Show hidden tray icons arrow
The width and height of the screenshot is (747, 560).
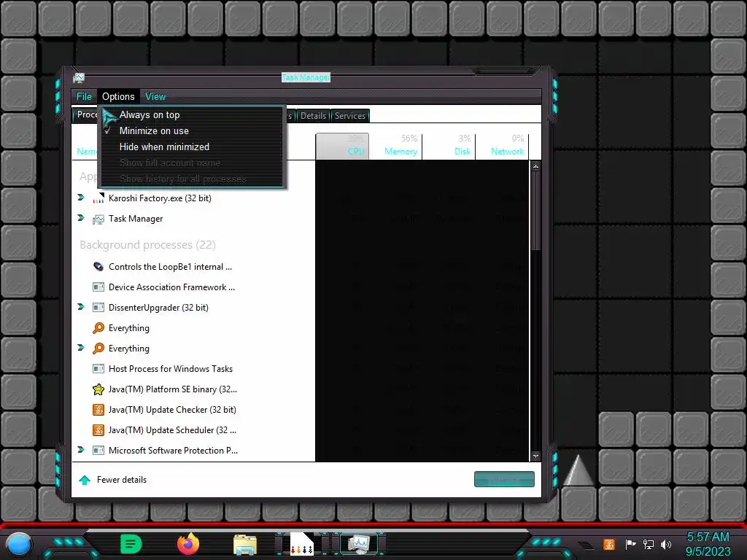point(587,545)
